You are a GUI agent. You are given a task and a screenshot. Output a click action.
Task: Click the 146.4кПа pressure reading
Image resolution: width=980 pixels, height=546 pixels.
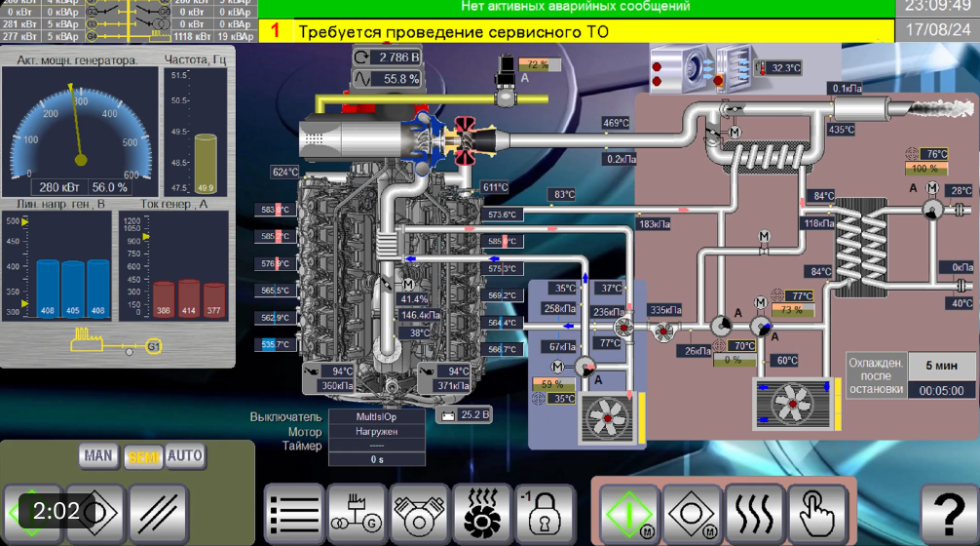(420, 315)
